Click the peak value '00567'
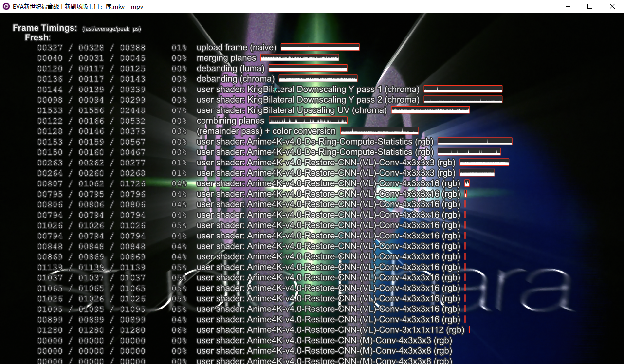Screen dimensions: 624x364 click(133, 142)
